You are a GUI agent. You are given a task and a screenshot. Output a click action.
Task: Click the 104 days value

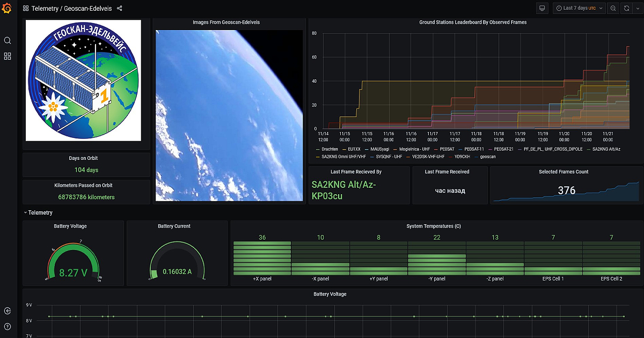click(86, 170)
